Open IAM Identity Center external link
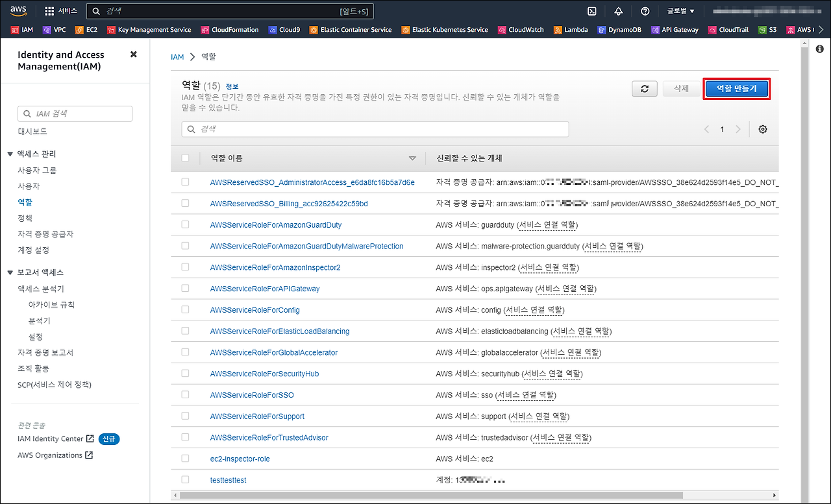 click(x=56, y=439)
